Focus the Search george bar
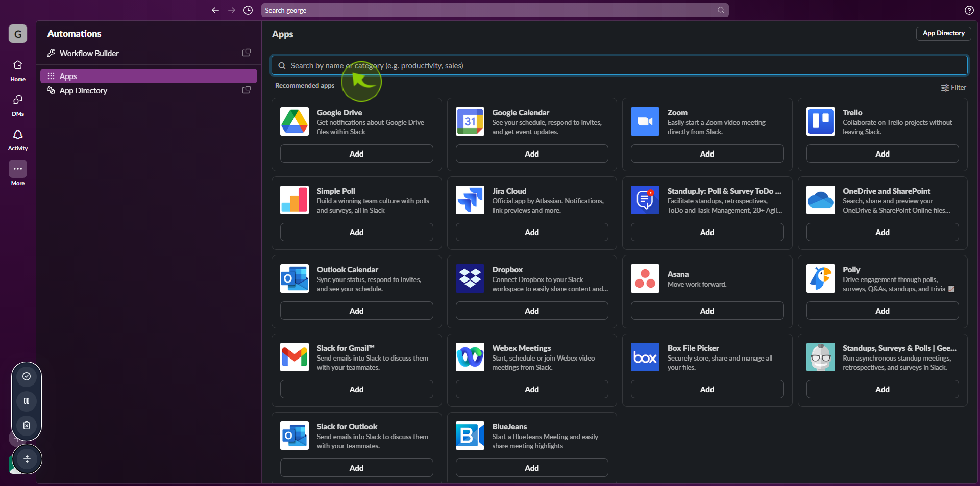980x486 pixels. click(495, 10)
